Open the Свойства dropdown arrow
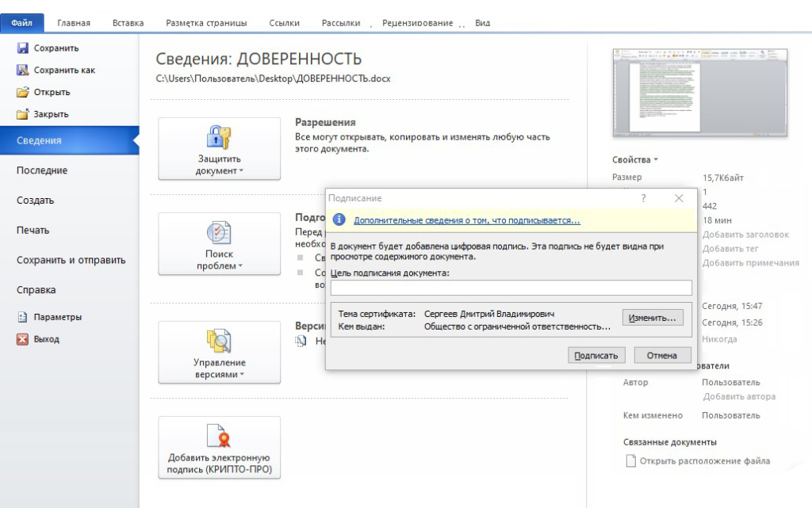 [656, 160]
